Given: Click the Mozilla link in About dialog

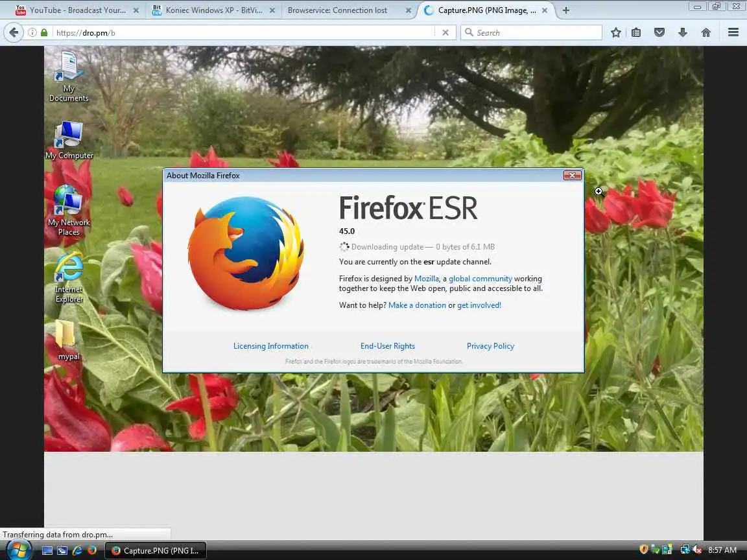Looking at the screenshot, I should click(427, 279).
